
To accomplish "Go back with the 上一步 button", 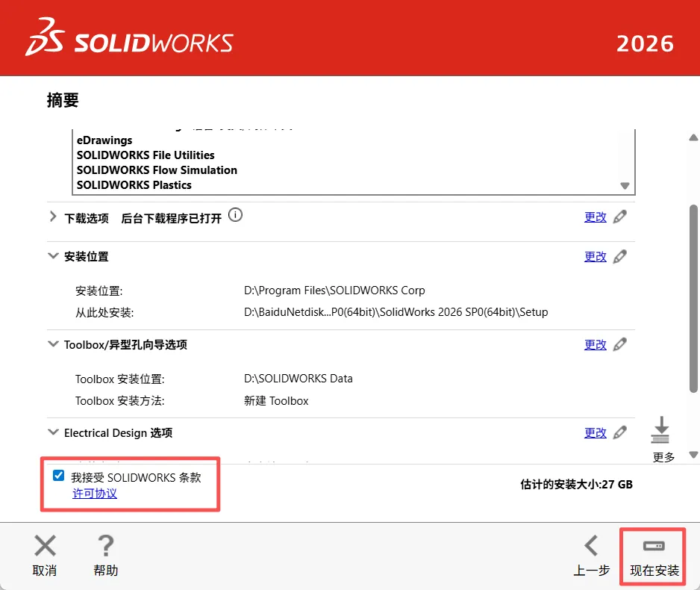I will (x=592, y=556).
